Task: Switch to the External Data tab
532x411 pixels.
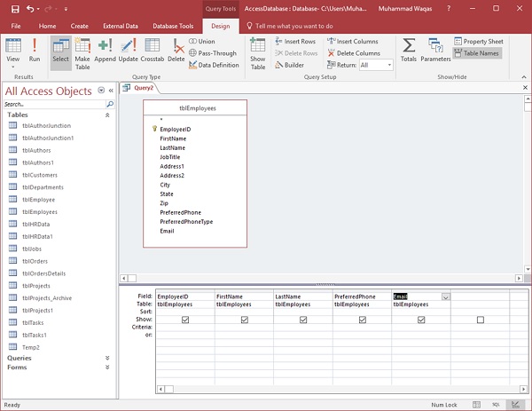Action: (x=119, y=27)
